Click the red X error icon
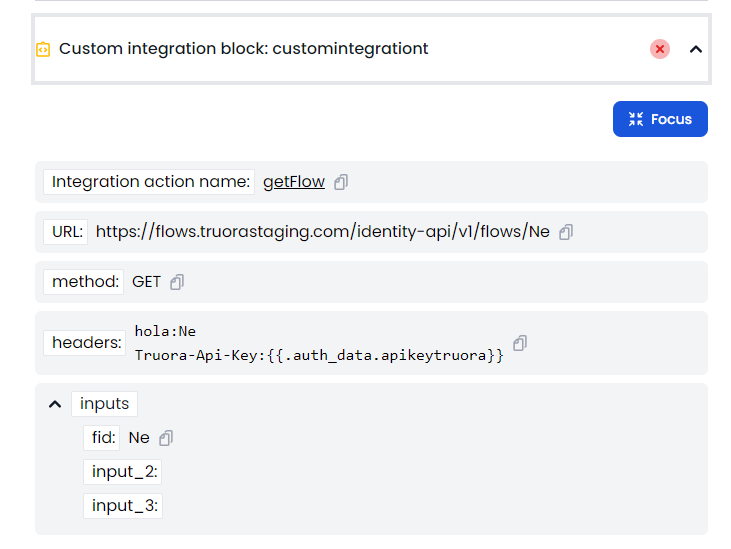 click(660, 49)
